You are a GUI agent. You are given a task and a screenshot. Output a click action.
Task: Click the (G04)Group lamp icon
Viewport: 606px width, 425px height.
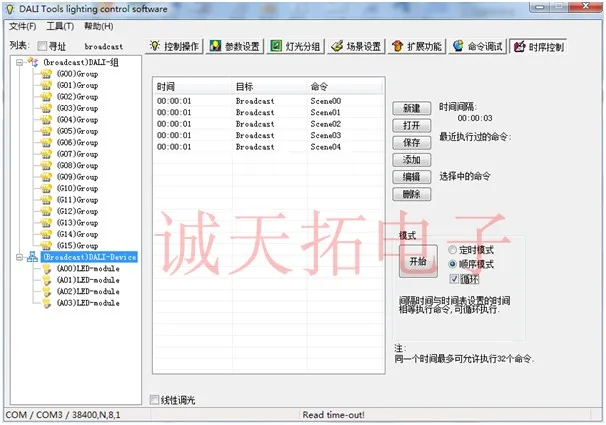coord(46,120)
